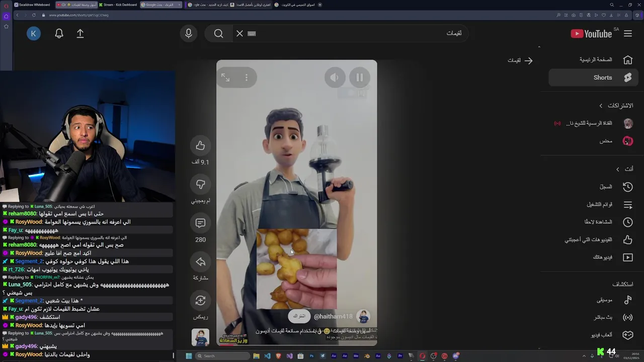Go back in the browser
644x362 pixels.
point(17,15)
